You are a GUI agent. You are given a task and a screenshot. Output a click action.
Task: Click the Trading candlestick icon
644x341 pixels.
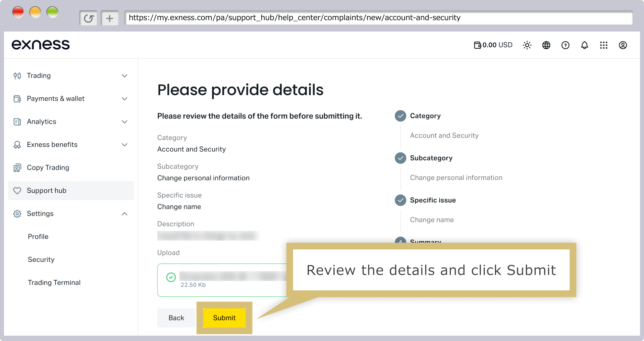tap(17, 76)
